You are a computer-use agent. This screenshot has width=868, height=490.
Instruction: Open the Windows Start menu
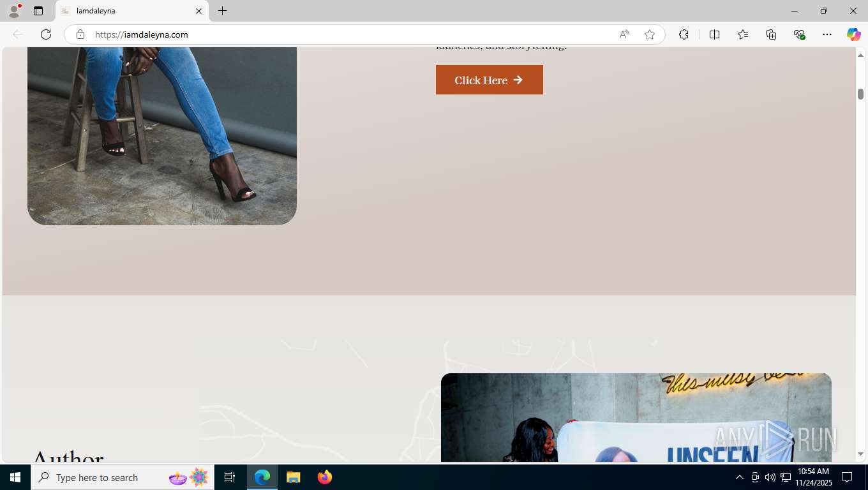15,477
